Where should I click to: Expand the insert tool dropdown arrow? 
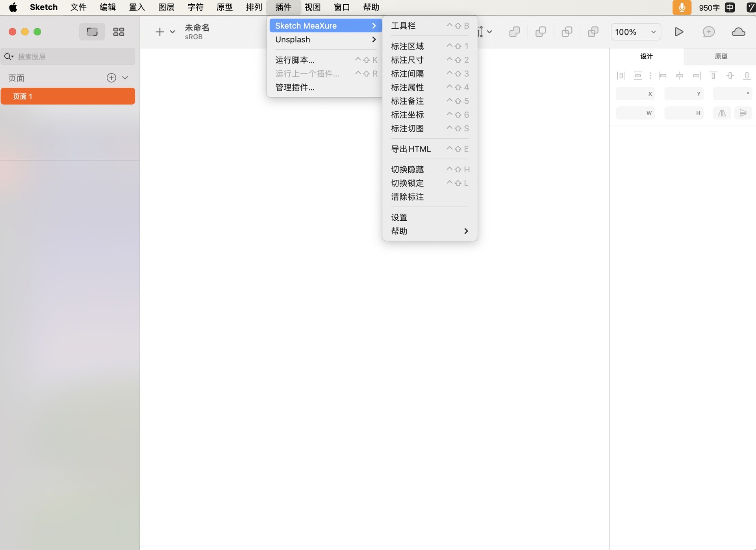[172, 32]
